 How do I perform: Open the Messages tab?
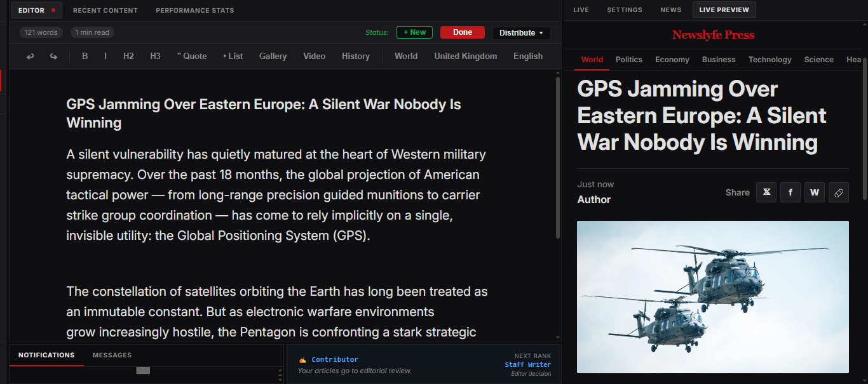[x=112, y=355]
